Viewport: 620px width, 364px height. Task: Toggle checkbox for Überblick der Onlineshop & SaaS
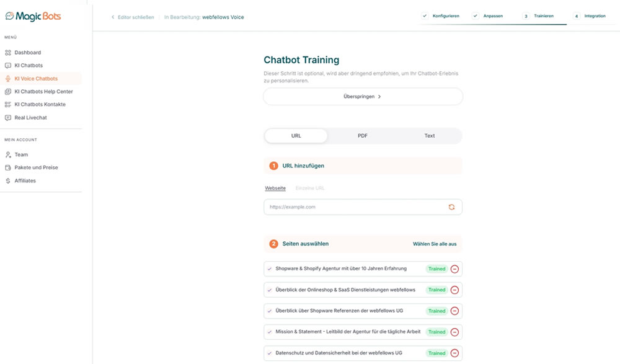(x=270, y=290)
